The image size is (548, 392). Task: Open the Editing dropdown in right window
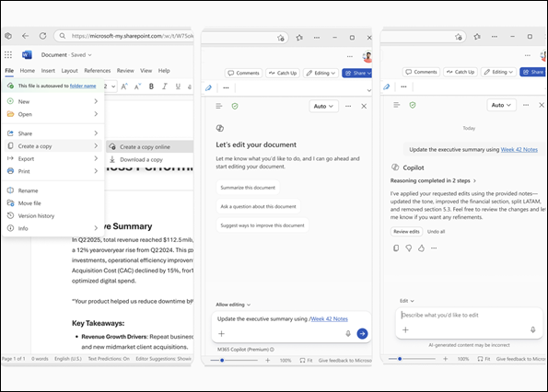[x=498, y=72]
